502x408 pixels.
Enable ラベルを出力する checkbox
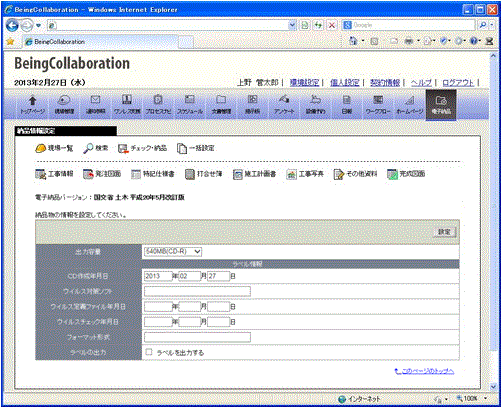tap(149, 352)
